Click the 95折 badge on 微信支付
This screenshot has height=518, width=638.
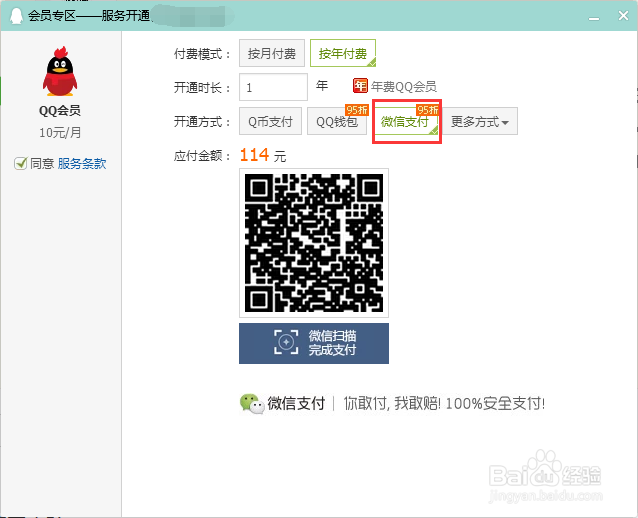pyautogui.click(x=428, y=110)
